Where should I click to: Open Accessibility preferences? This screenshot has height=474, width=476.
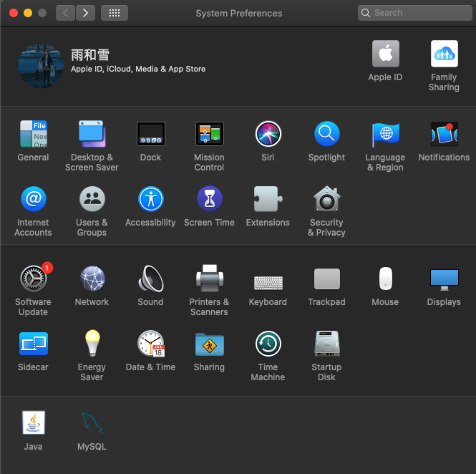point(151,199)
